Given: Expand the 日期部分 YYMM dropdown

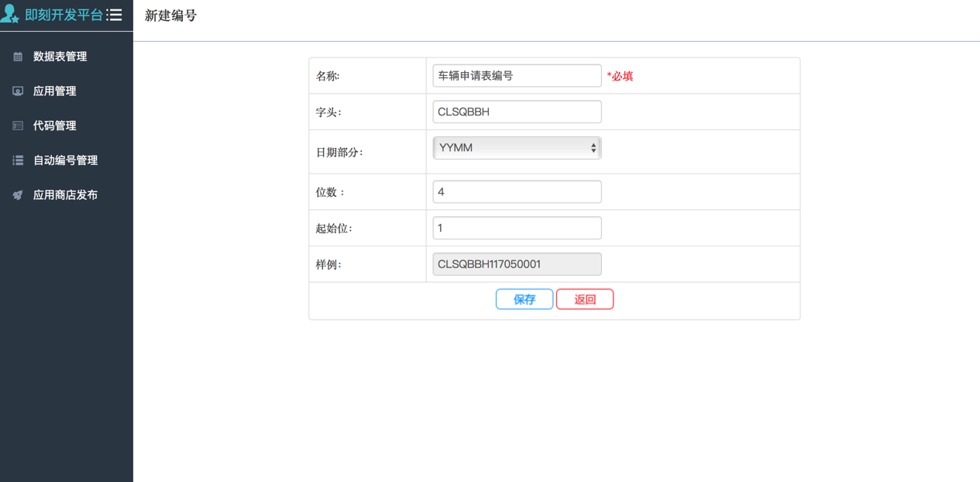Looking at the screenshot, I should pyautogui.click(x=517, y=148).
